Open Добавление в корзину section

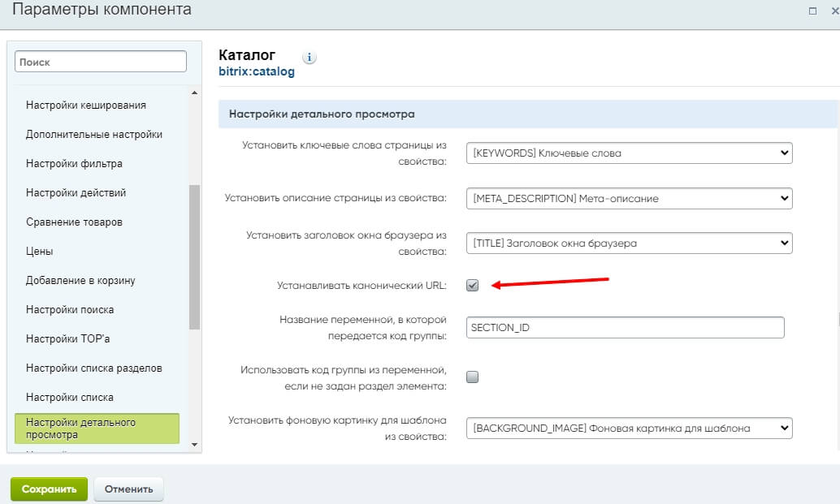[x=80, y=280]
